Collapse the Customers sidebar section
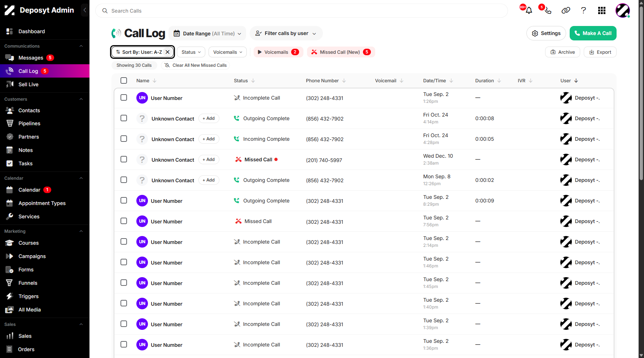This screenshot has width=644, height=358. pyautogui.click(x=81, y=99)
